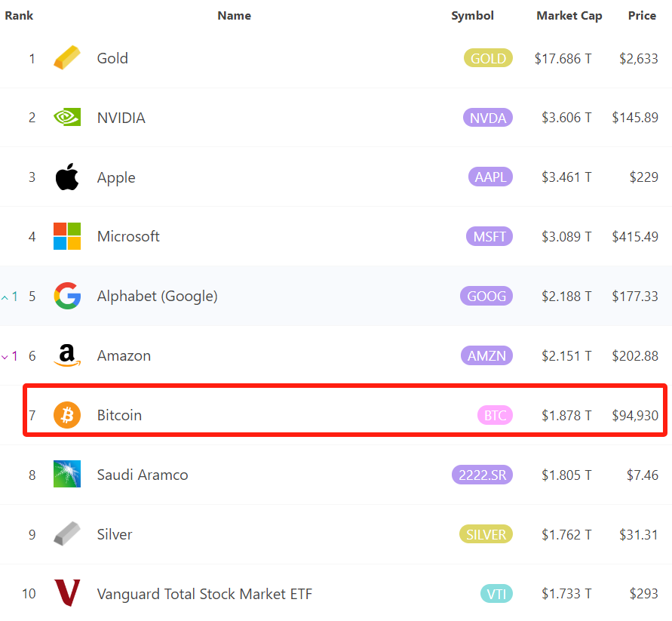
Task: Click the Google G logo icon
Action: point(67,296)
